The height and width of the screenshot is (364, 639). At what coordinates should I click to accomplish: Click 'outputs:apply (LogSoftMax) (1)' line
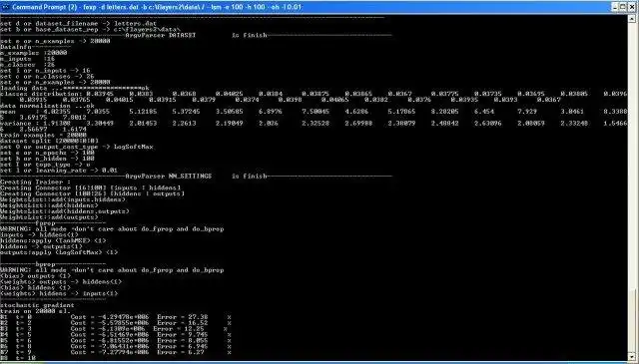pos(59,252)
